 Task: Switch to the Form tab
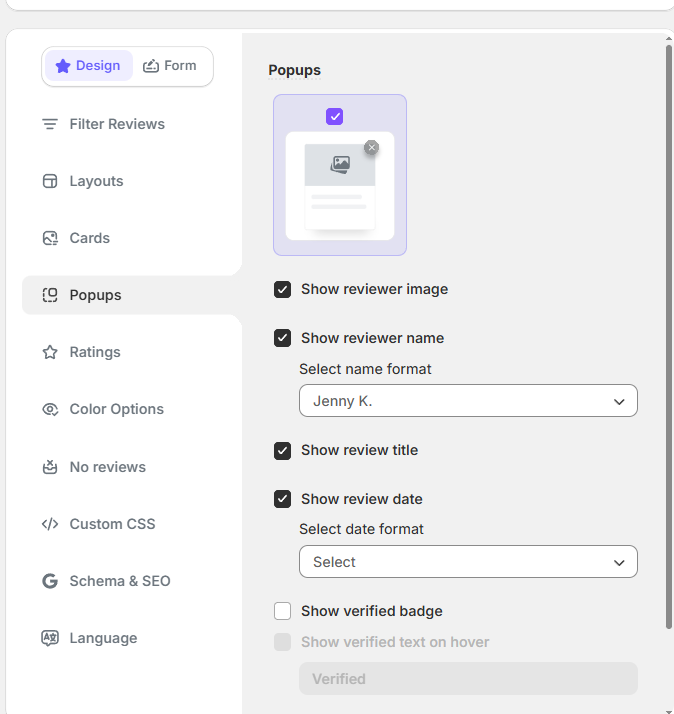click(x=170, y=66)
